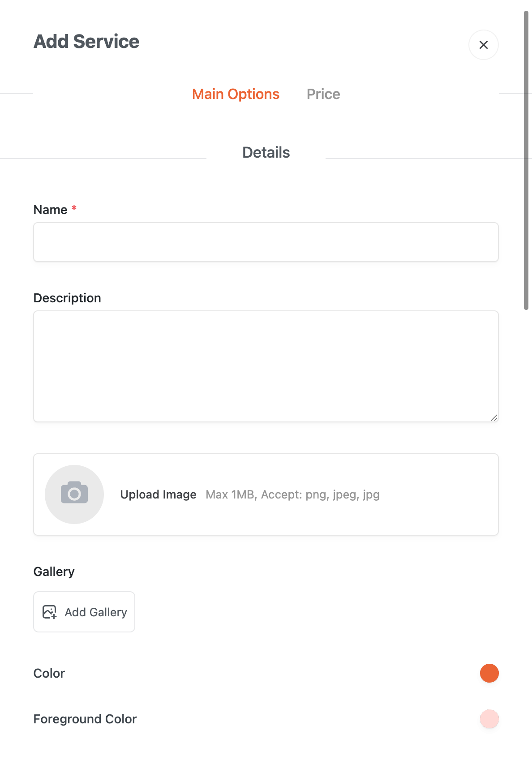
Task: Focus the Name input field
Action: pos(266,242)
